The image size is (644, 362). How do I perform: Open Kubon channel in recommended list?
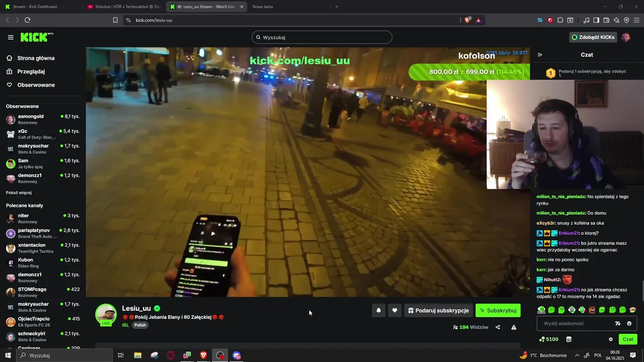click(43, 262)
